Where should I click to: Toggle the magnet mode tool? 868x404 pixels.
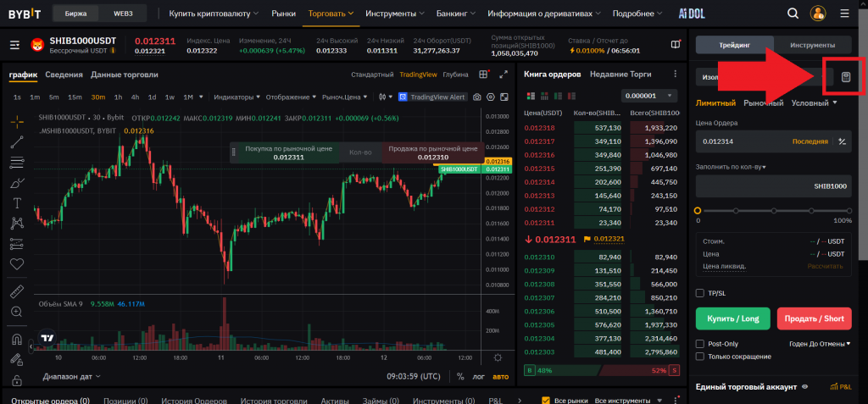17,339
